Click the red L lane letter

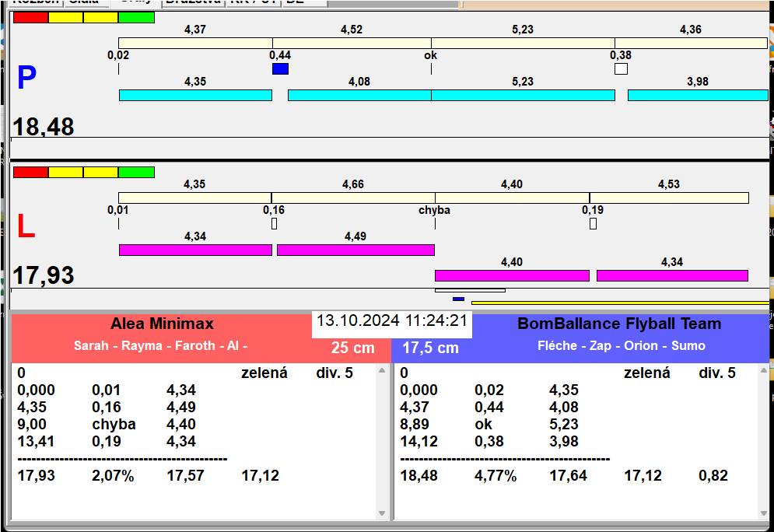pos(26,226)
